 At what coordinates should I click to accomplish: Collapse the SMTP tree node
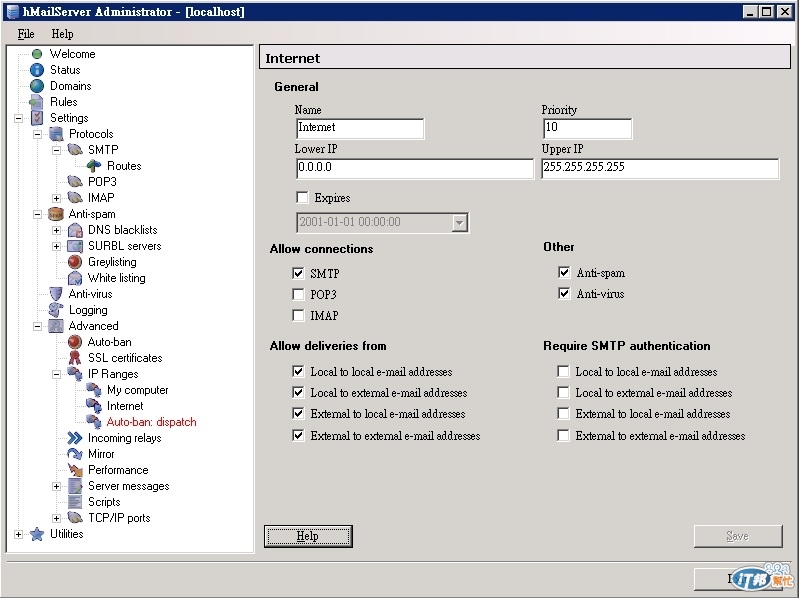(x=57, y=150)
